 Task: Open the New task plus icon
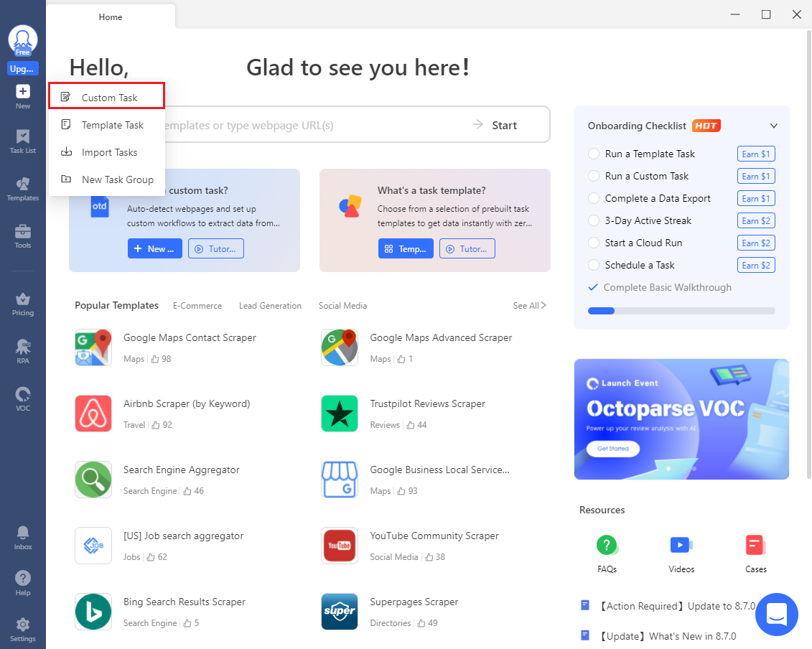23,91
